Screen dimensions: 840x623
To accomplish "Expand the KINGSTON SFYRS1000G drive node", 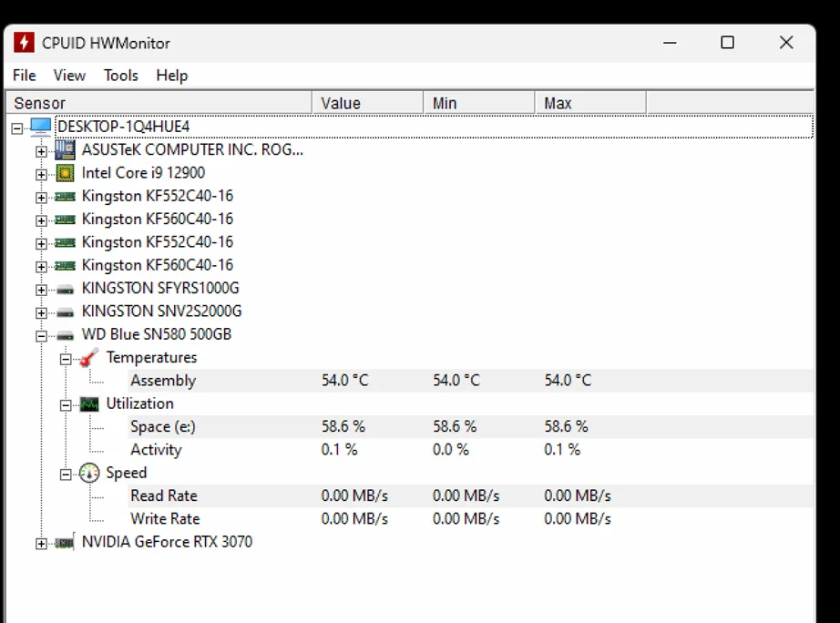I will (41, 290).
